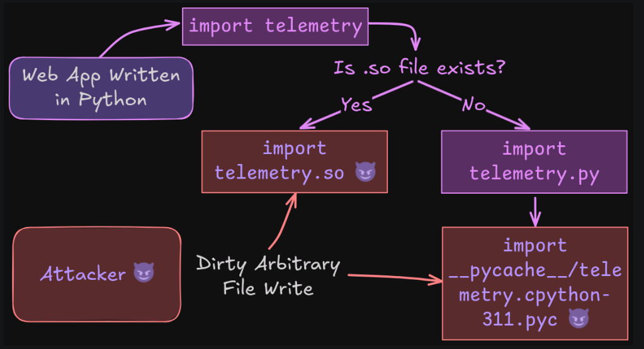The height and width of the screenshot is (349, 644).
Task: Click the 'Yes' branch label
Action: [356, 105]
